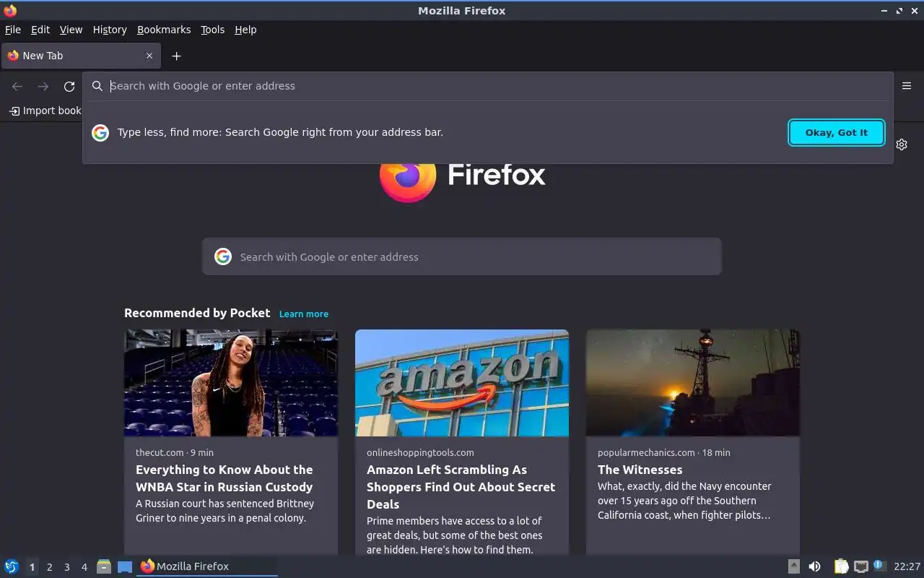Click 'popularmechanics.com · 18 min' source text
The width and height of the screenshot is (924, 578).
click(x=664, y=452)
